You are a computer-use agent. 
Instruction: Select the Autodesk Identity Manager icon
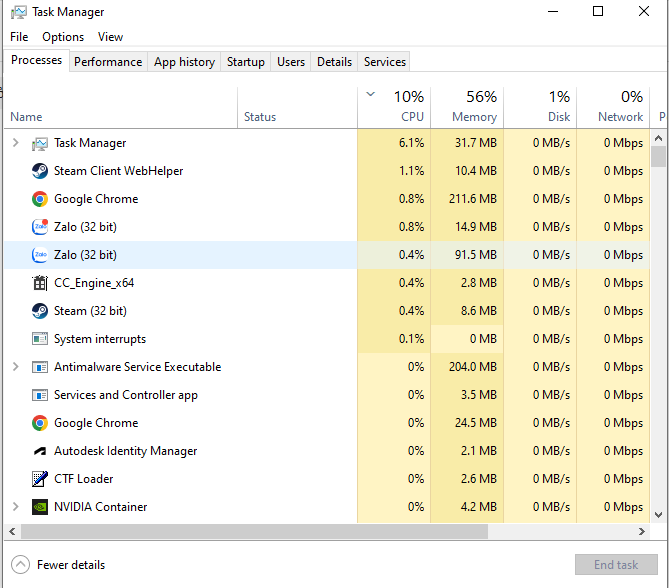coord(40,451)
